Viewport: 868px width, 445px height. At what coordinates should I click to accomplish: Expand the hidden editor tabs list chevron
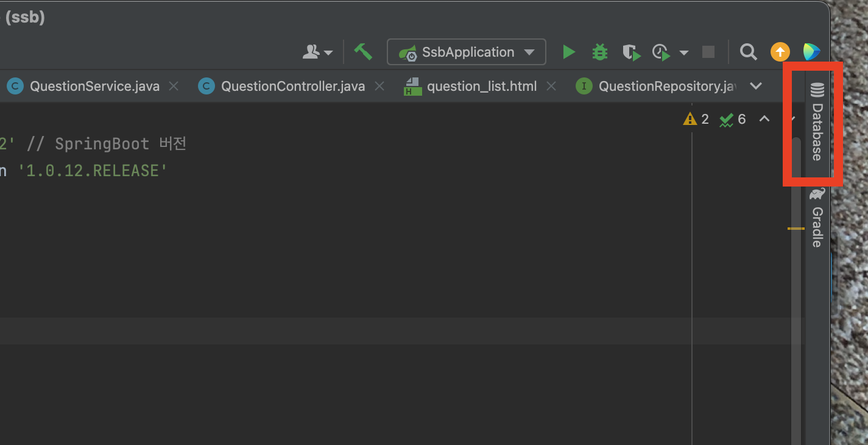tap(756, 86)
